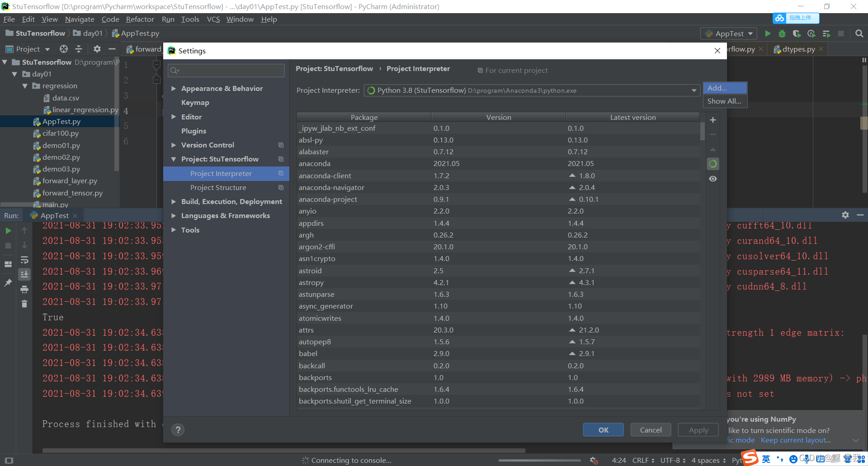Click UTF-8 encoding in status bar
Image resolution: width=868 pixels, height=466 pixels.
point(673,460)
